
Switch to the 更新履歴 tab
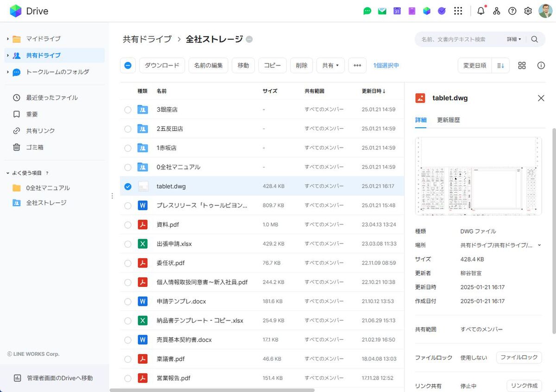click(x=449, y=120)
